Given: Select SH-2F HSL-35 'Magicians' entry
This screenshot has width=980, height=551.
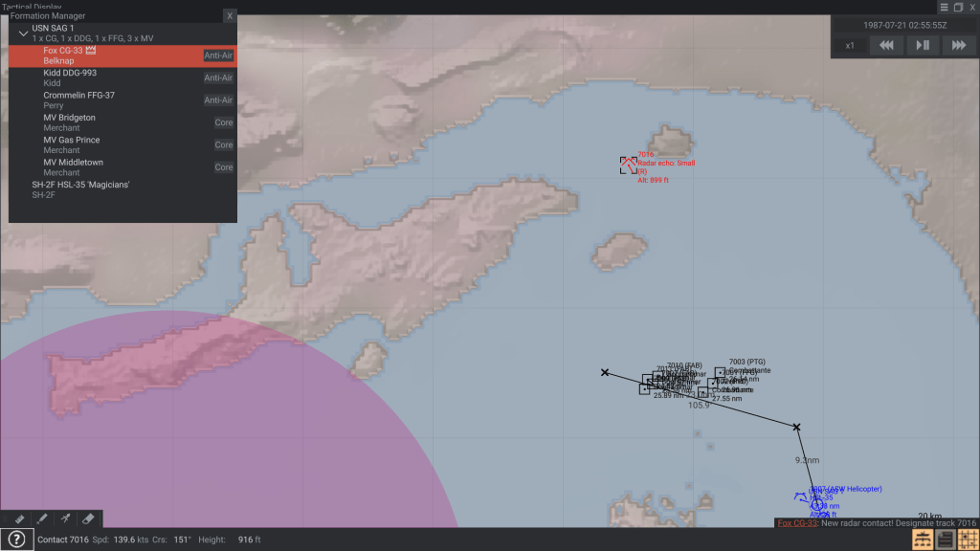Looking at the screenshot, I should (80, 184).
